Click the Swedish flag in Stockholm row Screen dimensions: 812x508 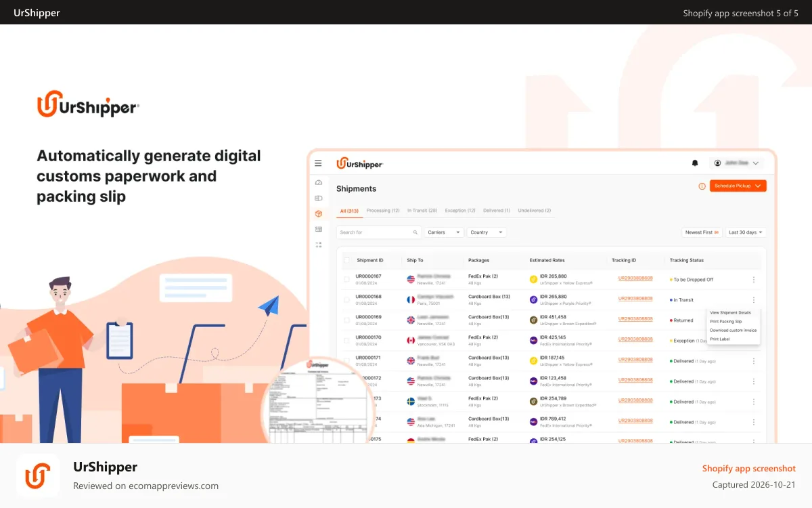[411, 401]
